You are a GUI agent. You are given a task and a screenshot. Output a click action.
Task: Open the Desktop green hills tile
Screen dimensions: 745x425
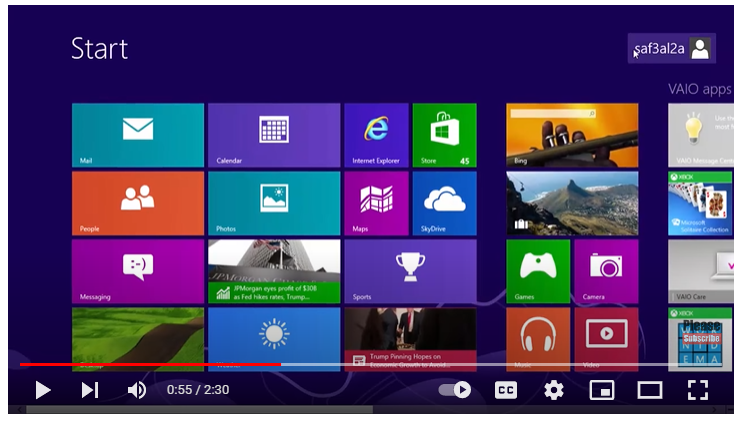[138, 339]
